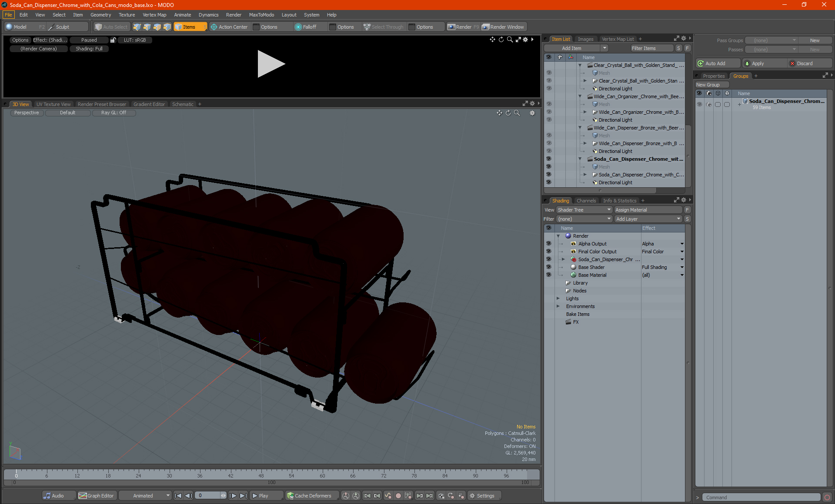
Task: Activate Items selection mode
Action: click(190, 27)
